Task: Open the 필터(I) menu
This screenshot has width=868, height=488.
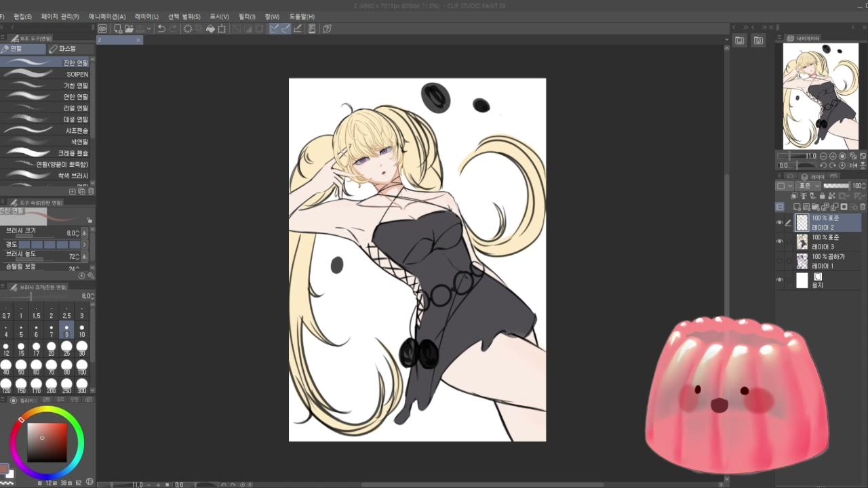Action: click(x=247, y=16)
